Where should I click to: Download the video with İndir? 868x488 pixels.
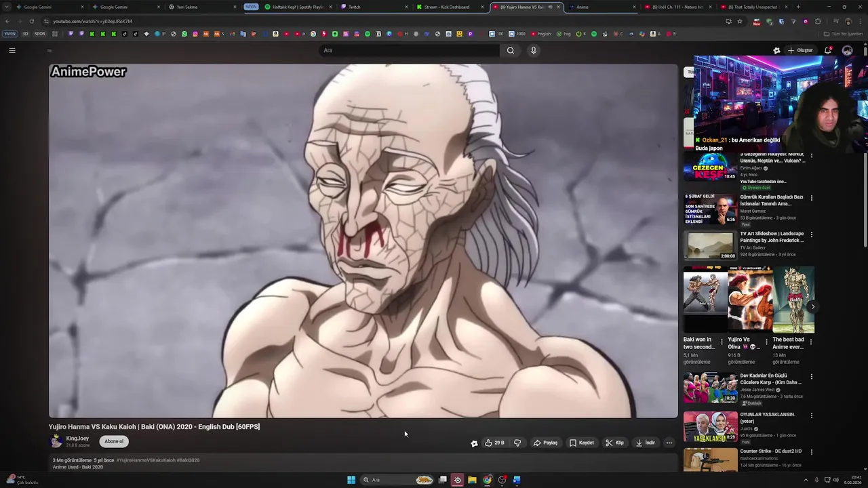tap(645, 443)
